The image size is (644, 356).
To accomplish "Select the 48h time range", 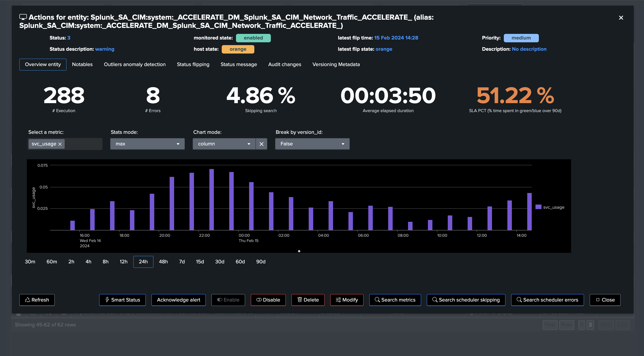I will 163,262.
